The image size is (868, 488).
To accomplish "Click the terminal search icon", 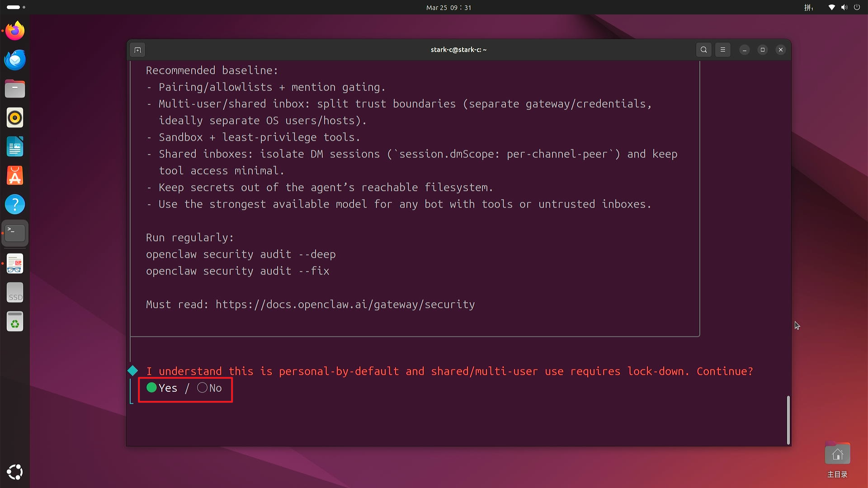I will (x=703, y=50).
